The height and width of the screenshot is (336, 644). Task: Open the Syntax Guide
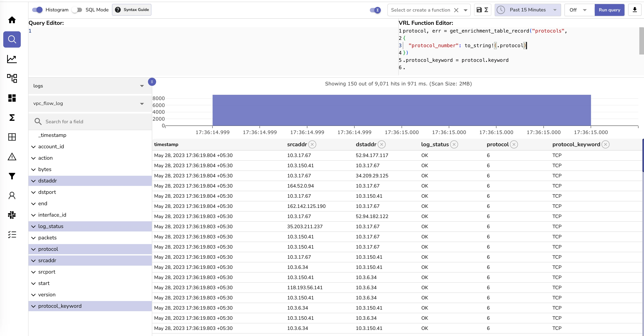(132, 10)
